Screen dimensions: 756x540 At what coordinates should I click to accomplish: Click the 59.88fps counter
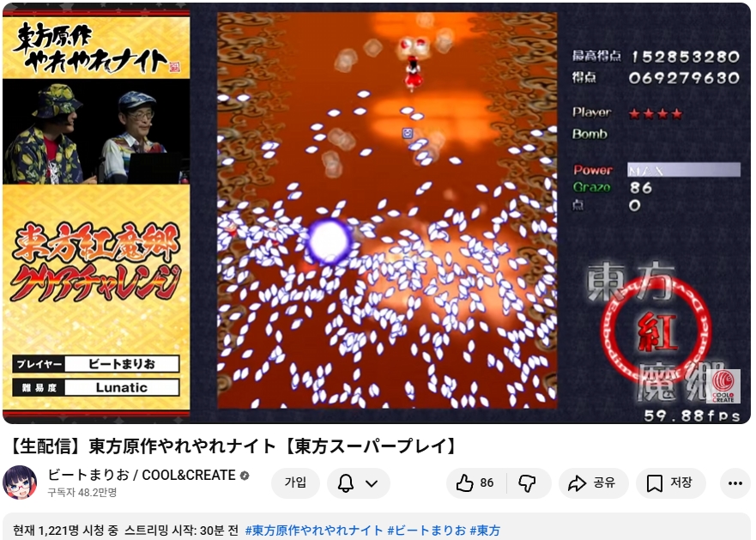(692, 416)
